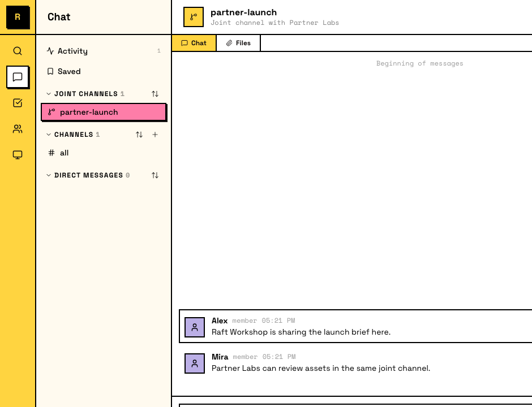The image size is (532, 407).
Task: Collapse the Joint Channels section
Action: click(x=49, y=94)
